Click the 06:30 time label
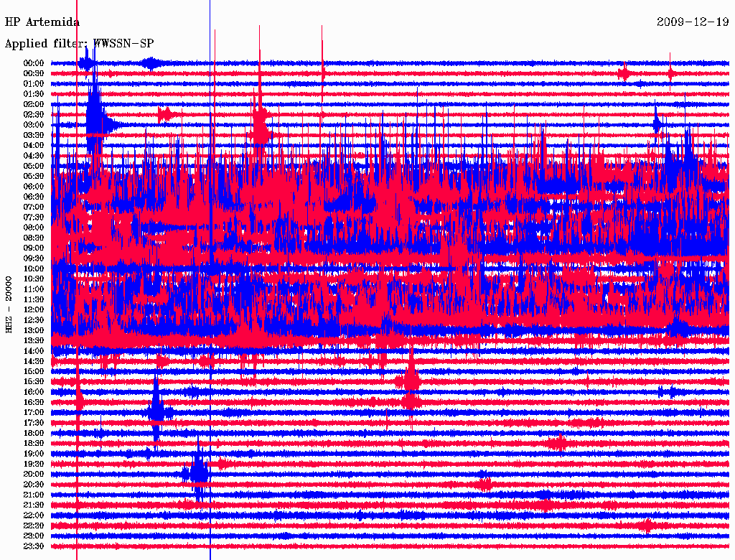The image size is (735, 560). click(x=34, y=197)
